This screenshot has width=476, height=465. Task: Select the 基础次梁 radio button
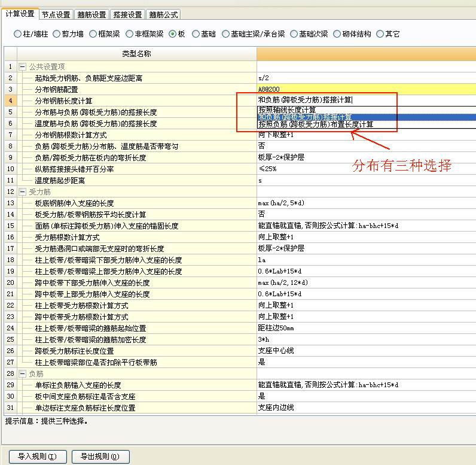309,34
